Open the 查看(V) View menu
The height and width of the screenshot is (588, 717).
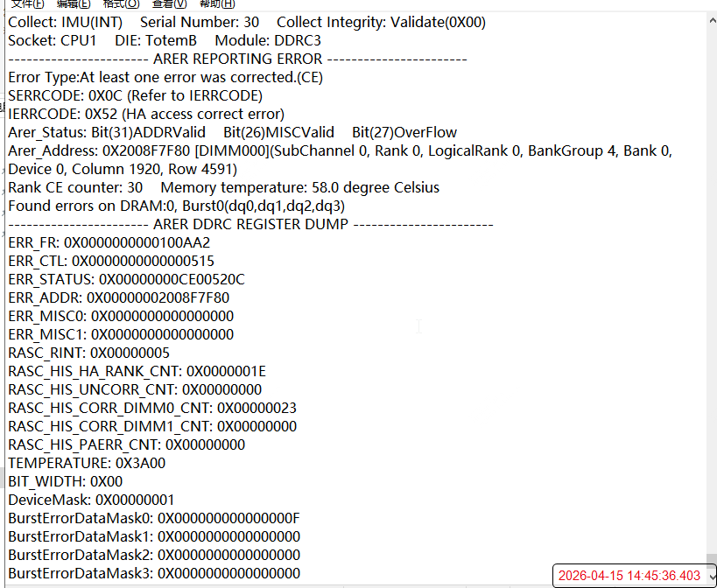(169, 3)
